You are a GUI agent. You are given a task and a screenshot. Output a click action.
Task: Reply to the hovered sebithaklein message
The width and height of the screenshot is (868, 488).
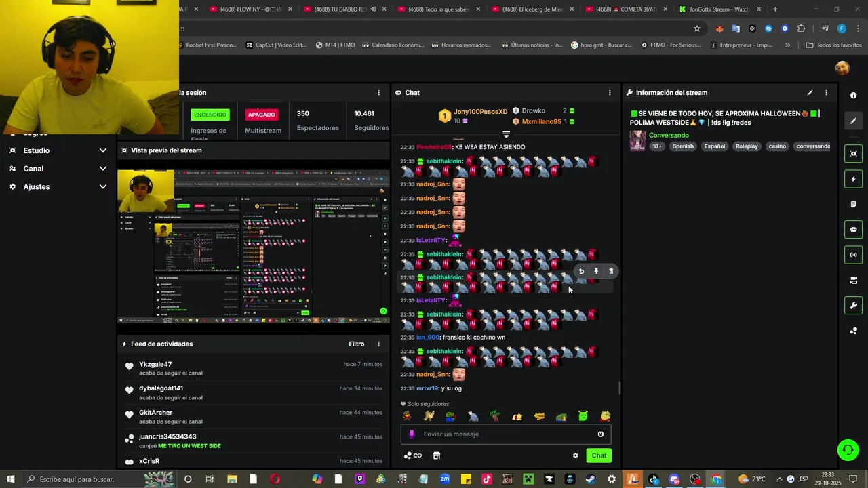pyautogui.click(x=581, y=271)
